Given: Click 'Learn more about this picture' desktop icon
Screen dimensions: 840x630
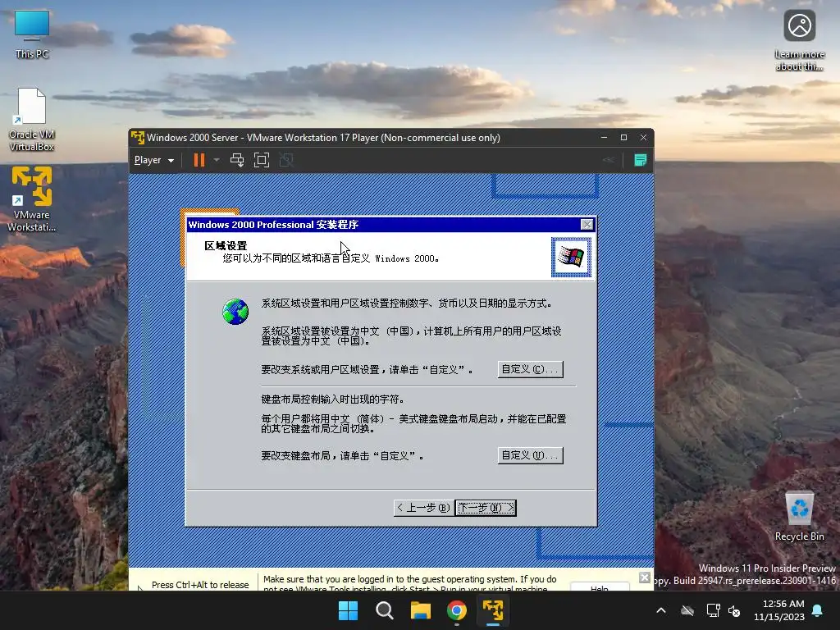Looking at the screenshot, I should (799, 41).
